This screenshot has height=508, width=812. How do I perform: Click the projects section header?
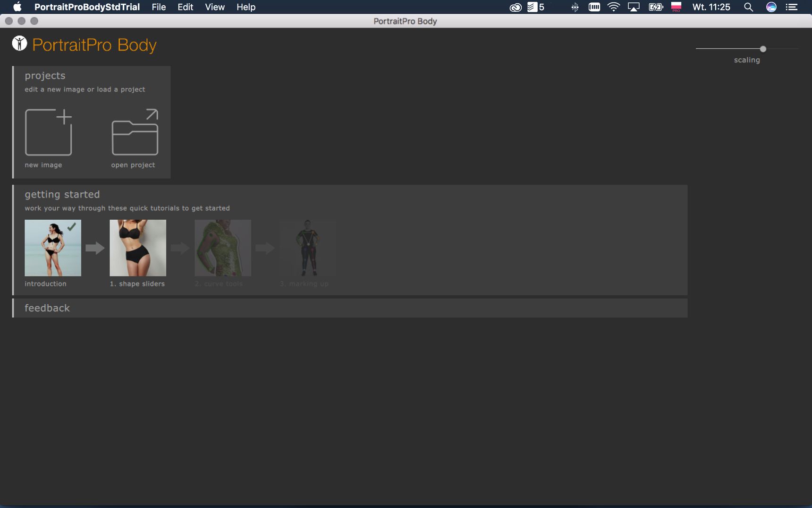[x=45, y=76]
